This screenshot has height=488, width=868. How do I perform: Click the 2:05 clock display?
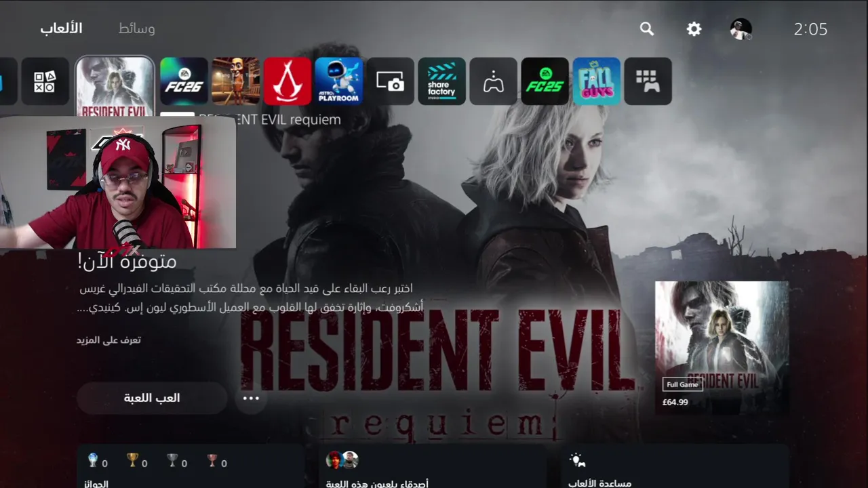810,29
